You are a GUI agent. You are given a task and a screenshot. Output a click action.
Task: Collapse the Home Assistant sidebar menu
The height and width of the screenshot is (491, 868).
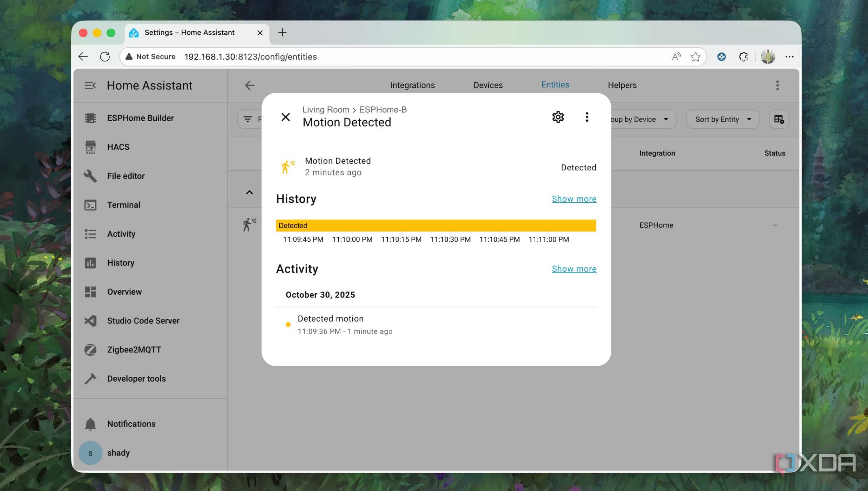[90, 85]
